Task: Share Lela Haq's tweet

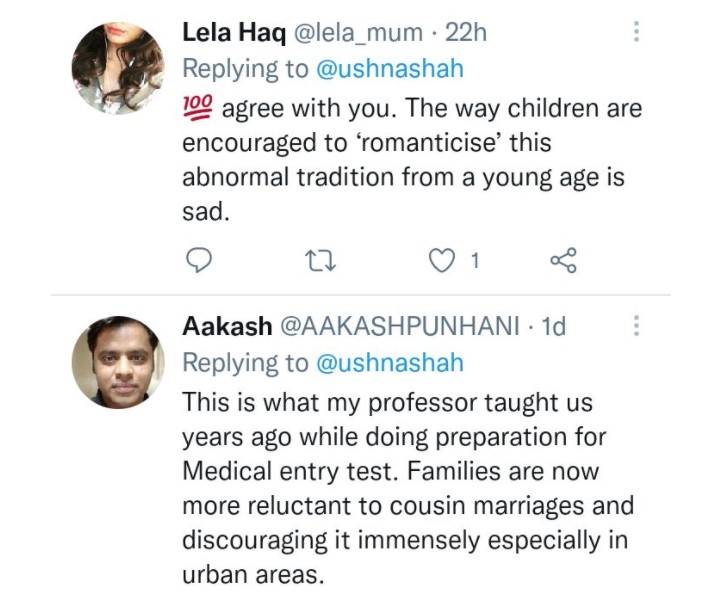Action: tap(563, 260)
